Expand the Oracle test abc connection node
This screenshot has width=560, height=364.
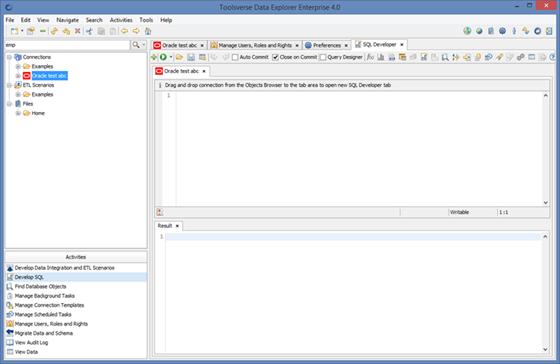18,76
